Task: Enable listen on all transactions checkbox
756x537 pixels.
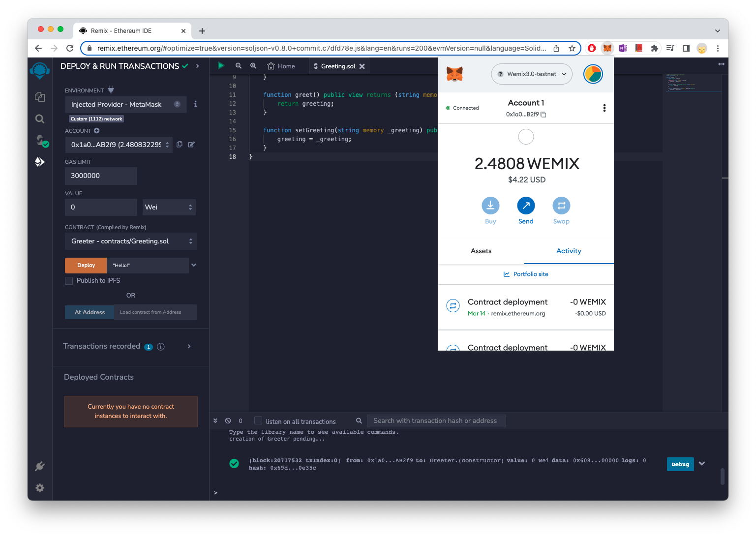Action: coord(258,421)
